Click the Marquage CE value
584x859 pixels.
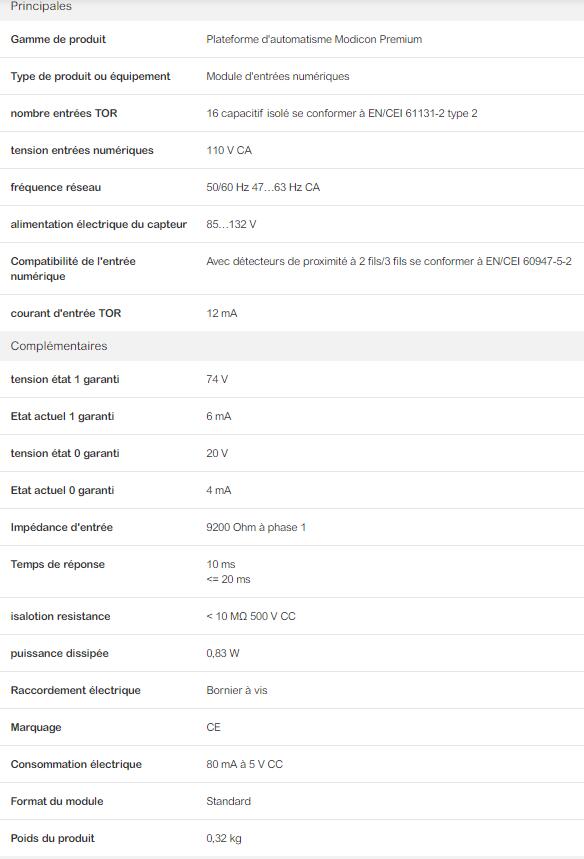coord(213,727)
